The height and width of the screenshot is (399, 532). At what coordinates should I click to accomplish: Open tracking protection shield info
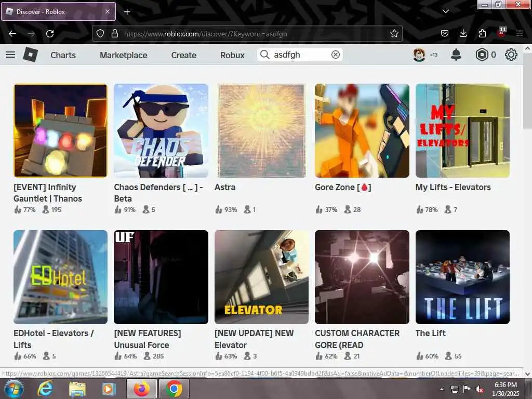pos(100,33)
